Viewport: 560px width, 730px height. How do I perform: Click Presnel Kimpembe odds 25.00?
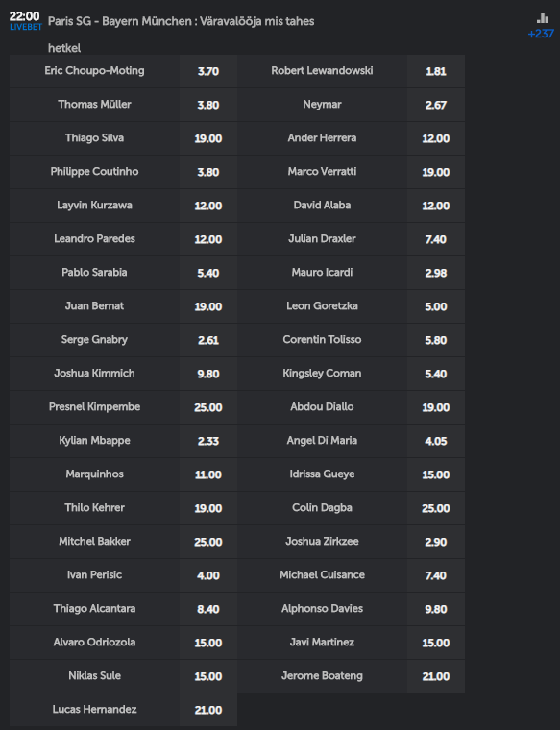click(x=208, y=407)
